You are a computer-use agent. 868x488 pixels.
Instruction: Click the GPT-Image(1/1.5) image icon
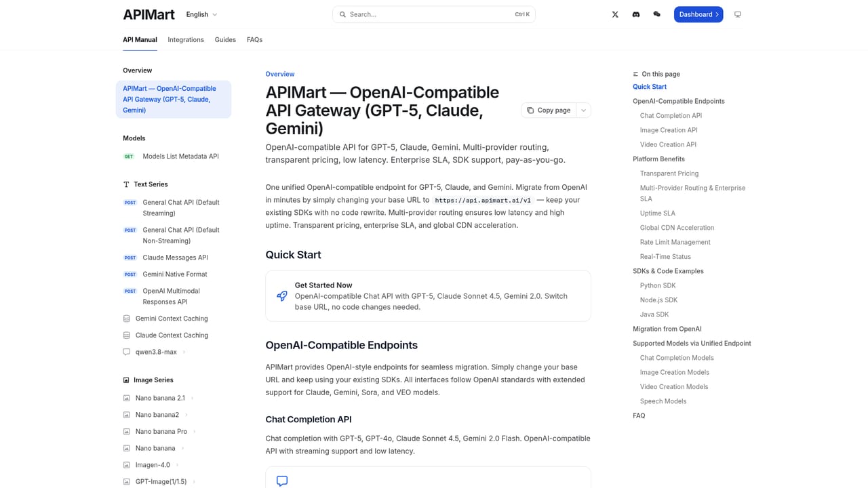[x=126, y=482]
